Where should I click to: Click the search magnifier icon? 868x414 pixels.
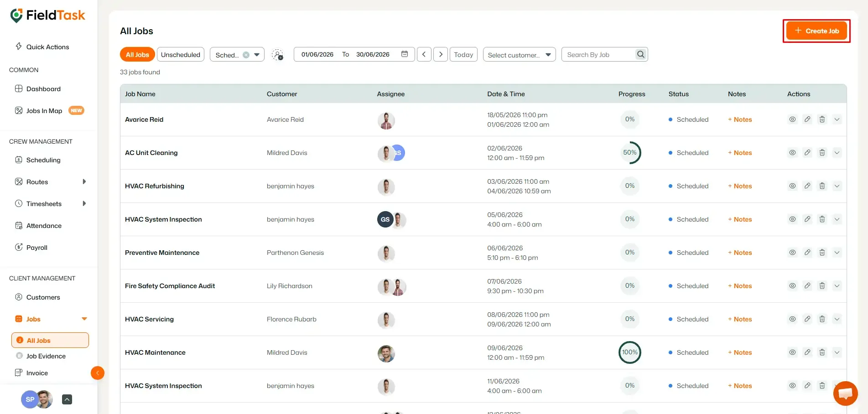point(641,54)
